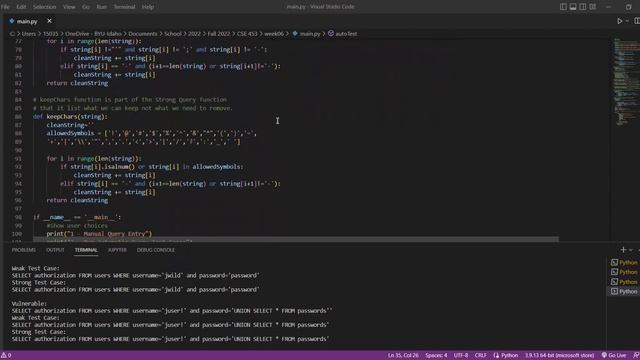Screen dimensions: 640x360
Task: Change the UTF-8 file encoding
Action: [x=461, y=355]
